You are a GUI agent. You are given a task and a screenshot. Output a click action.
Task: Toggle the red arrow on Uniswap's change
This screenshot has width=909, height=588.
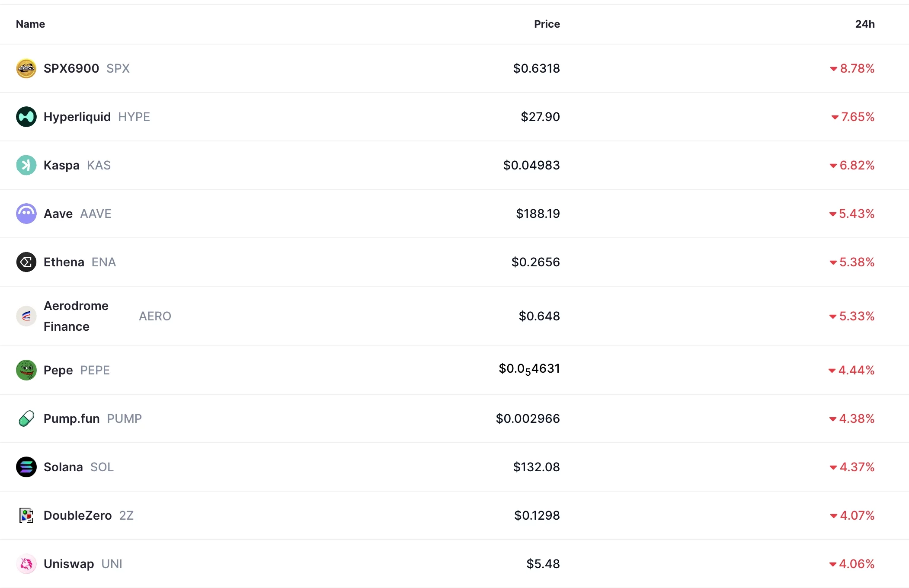coord(833,564)
